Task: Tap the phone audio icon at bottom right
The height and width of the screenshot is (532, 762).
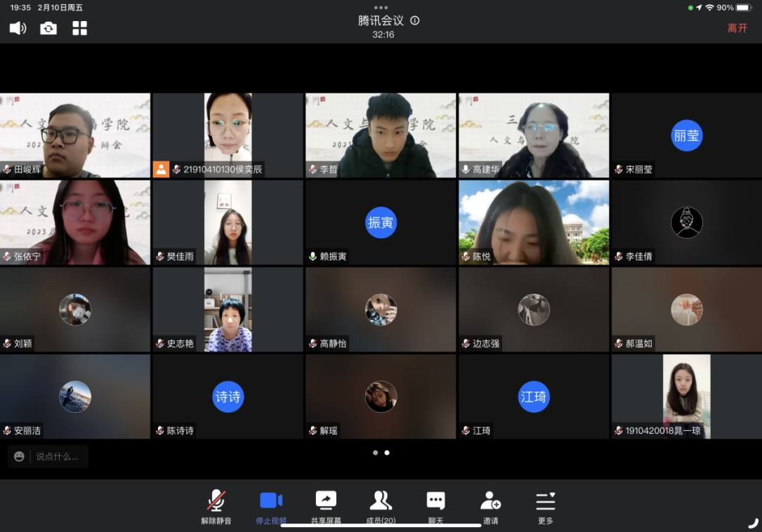Action: tap(753, 523)
